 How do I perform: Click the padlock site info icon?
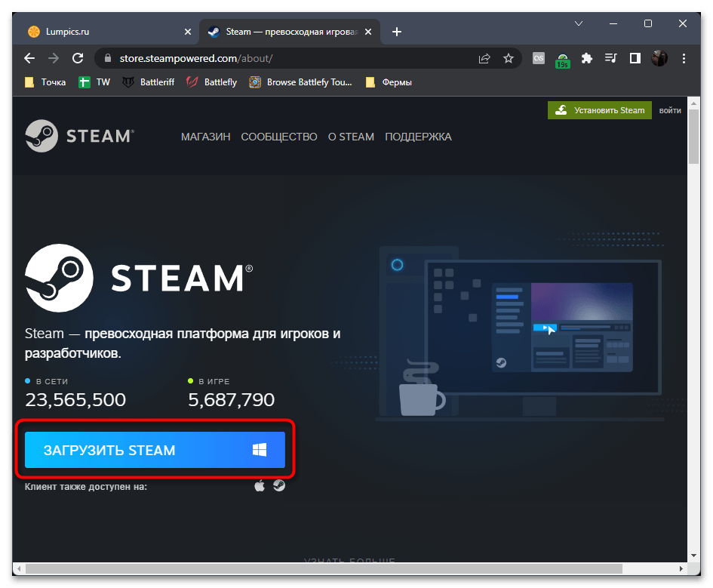pos(108,58)
